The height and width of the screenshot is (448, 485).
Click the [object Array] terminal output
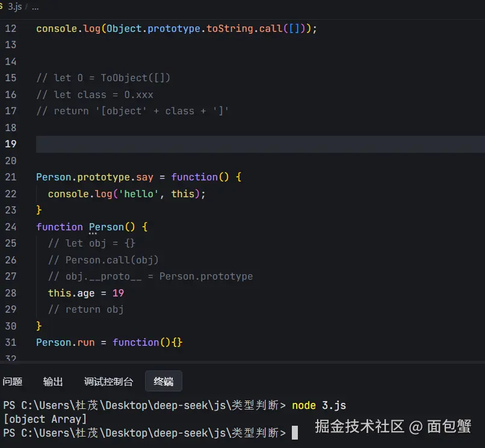tap(45, 419)
